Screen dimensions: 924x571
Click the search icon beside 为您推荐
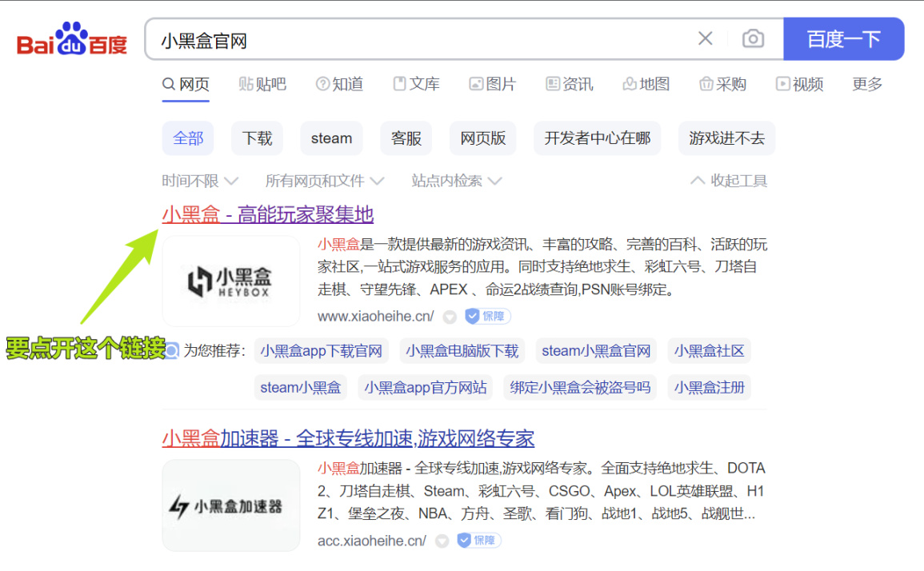[171, 351]
